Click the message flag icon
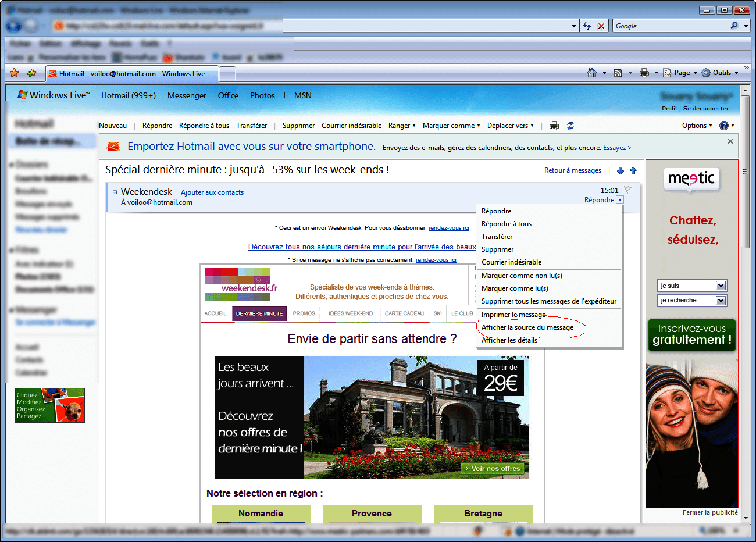The height and width of the screenshot is (542, 756). coord(627,190)
